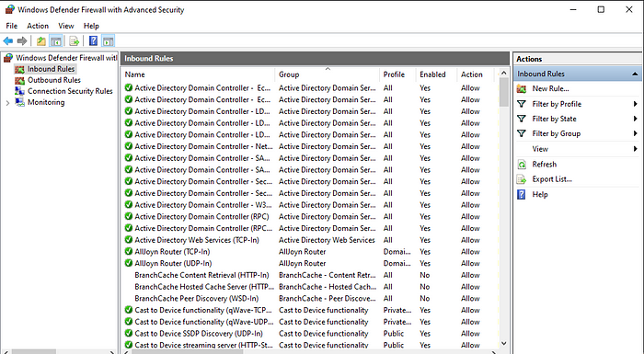Open the View menu
Image resolution: width=644 pixels, height=354 pixels.
(65, 26)
